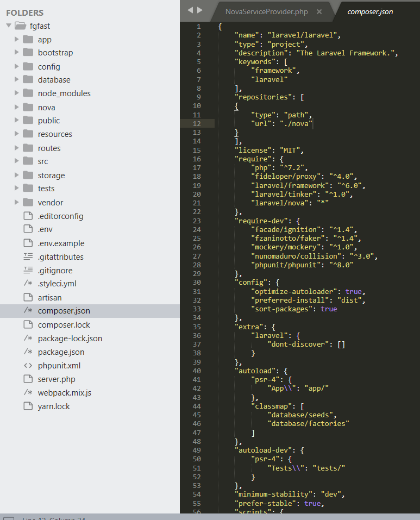The image size is (420, 520).
Task: Click the document icon next to artisan
Action: pyautogui.click(x=29, y=298)
